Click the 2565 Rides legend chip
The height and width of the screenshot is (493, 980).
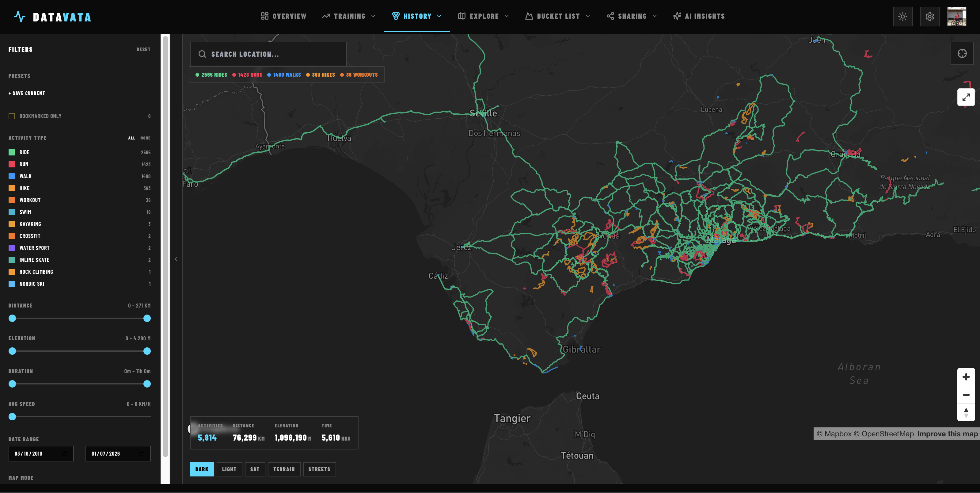pos(211,75)
